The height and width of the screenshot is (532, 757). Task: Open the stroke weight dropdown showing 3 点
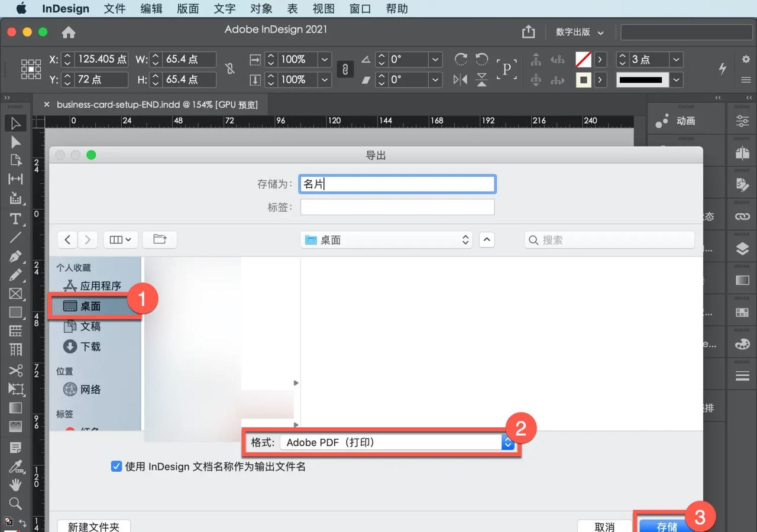pos(675,59)
